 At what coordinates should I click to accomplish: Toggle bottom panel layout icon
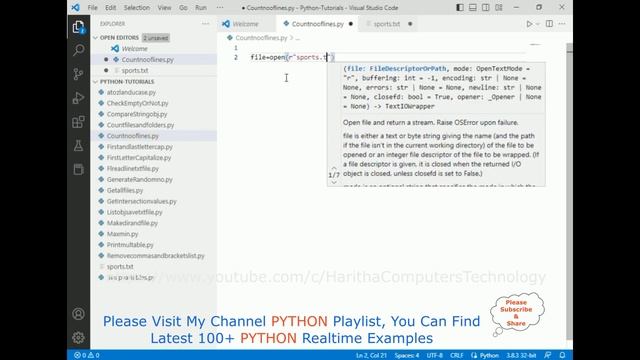tap(473, 7)
